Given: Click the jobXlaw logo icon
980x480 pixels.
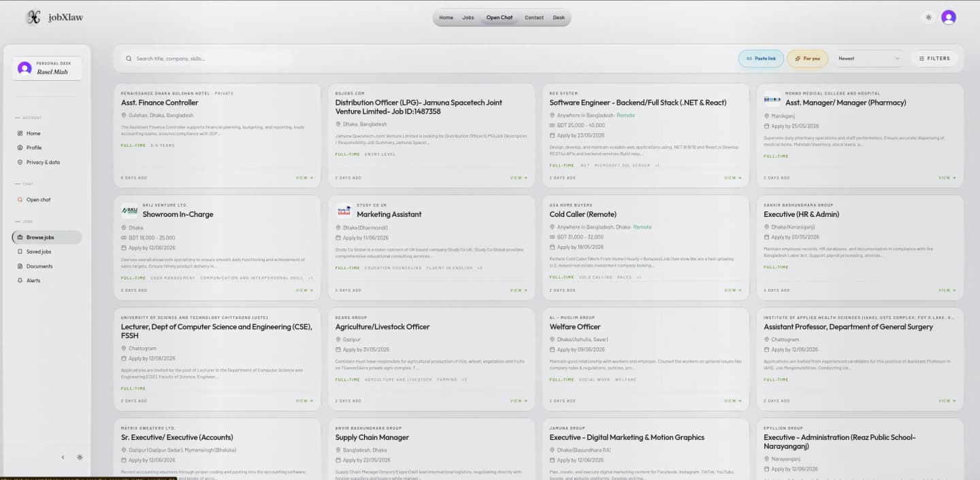Looking at the screenshot, I should (33, 17).
